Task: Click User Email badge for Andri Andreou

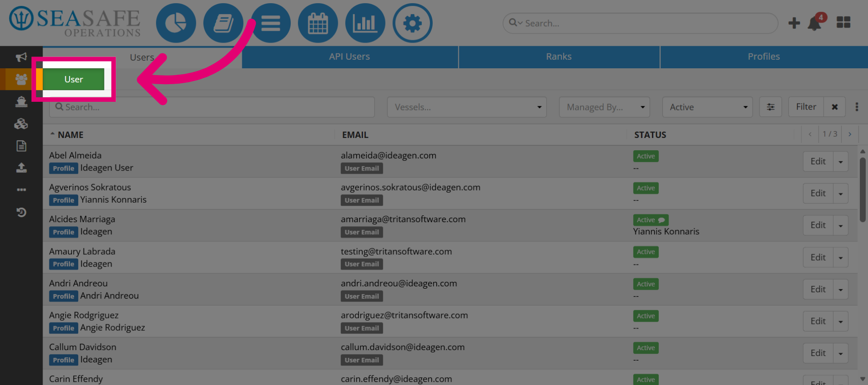Action: (362, 296)
